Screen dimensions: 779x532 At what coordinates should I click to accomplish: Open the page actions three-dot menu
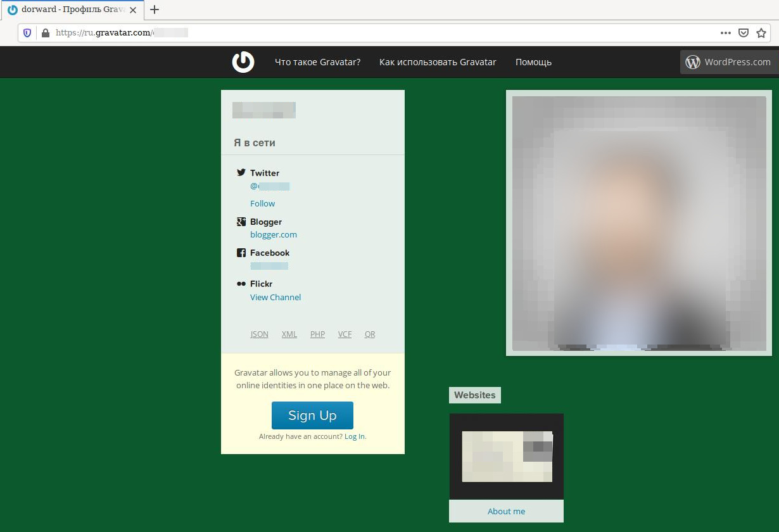[x=726, y=33]
